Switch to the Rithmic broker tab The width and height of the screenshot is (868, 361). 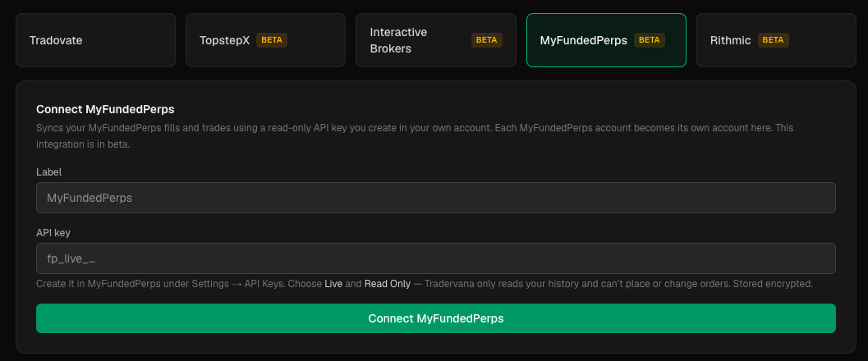click(776, 40)
